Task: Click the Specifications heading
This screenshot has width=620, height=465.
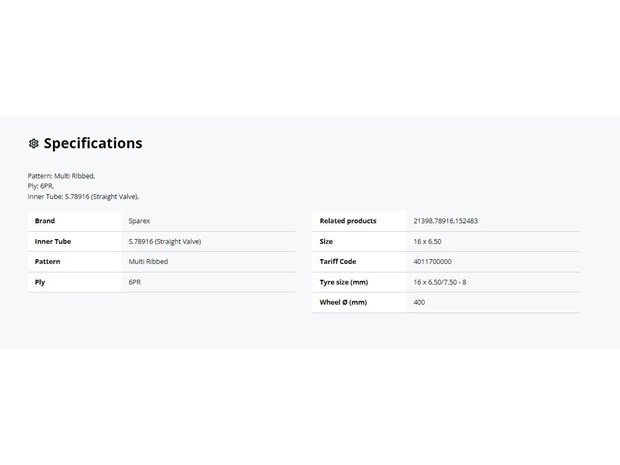Action: coord(93,143)
